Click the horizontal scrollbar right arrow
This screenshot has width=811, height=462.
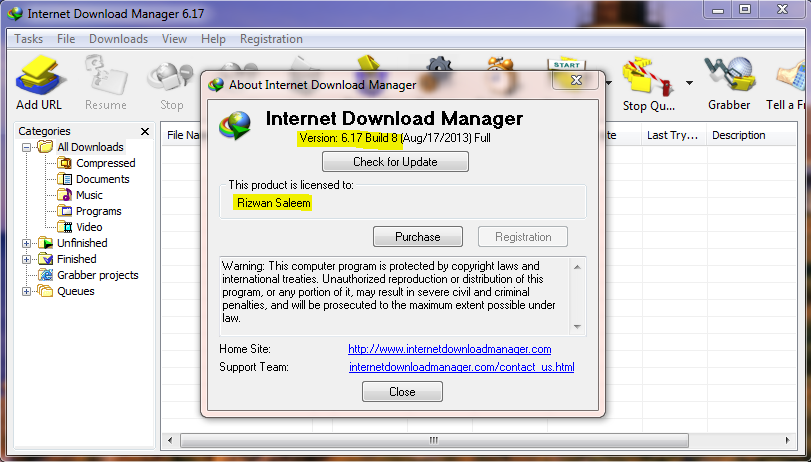pos(787,440)
